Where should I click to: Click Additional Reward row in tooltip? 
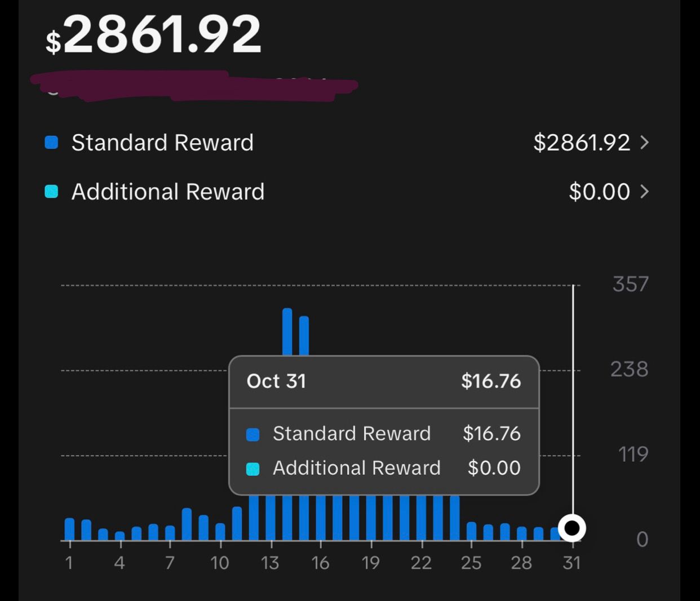[383, 468]
